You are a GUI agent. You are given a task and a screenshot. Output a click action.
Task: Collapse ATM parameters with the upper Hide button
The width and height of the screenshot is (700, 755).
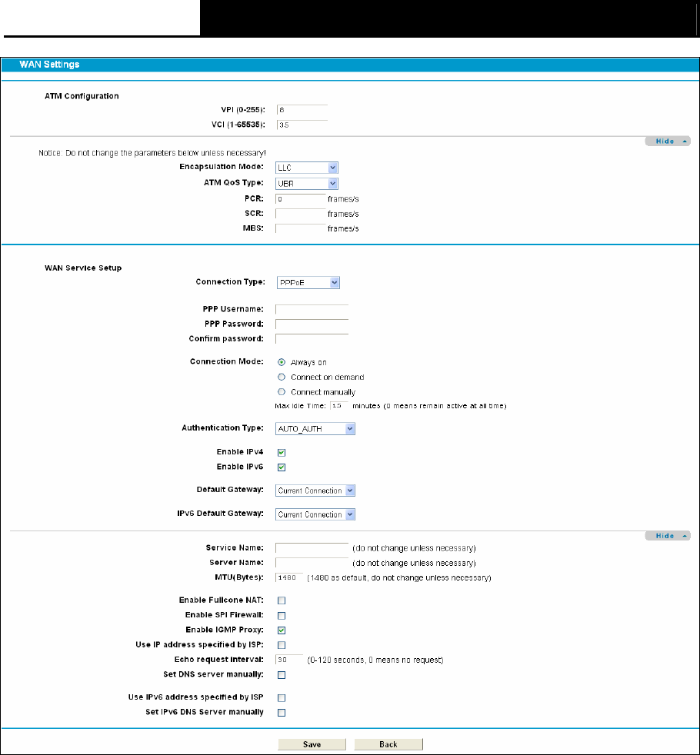[x=668, y=141]
